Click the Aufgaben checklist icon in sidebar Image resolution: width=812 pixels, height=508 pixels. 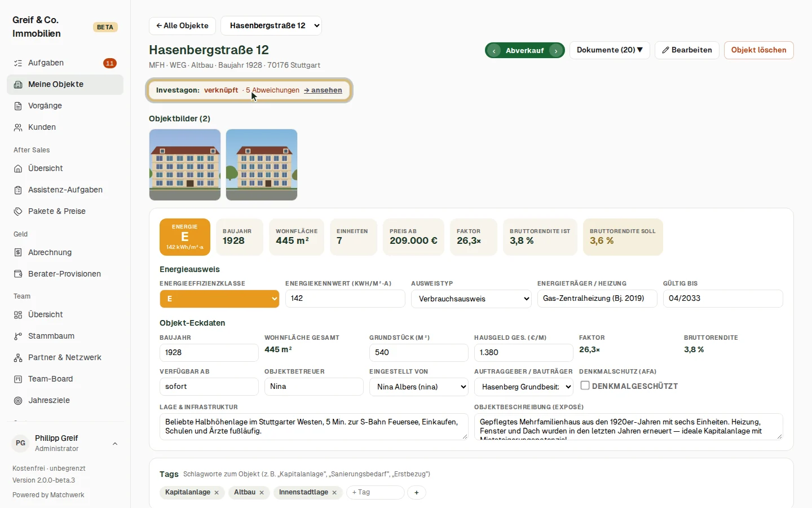pos(18,63)
